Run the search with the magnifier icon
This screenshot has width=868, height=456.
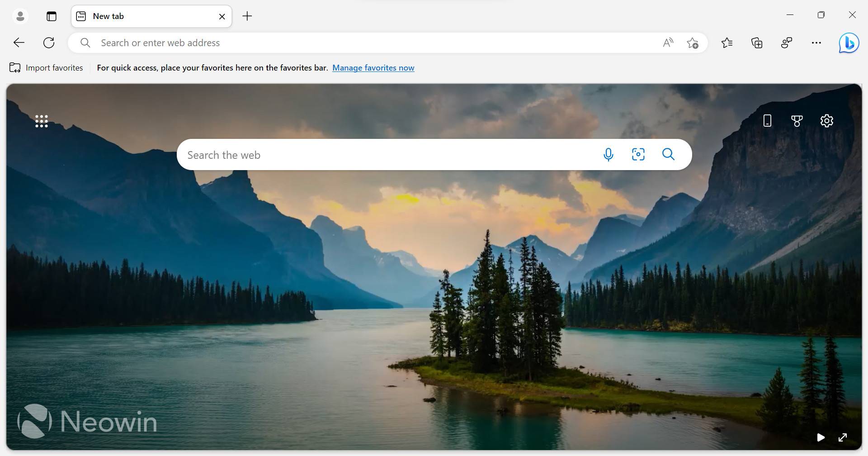pos(668,154)
